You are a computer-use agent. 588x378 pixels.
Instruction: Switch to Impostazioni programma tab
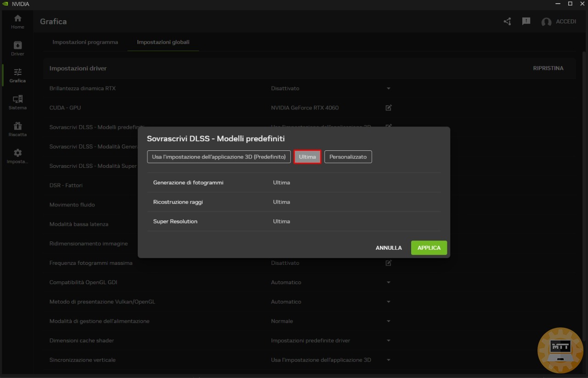(85, 42)
